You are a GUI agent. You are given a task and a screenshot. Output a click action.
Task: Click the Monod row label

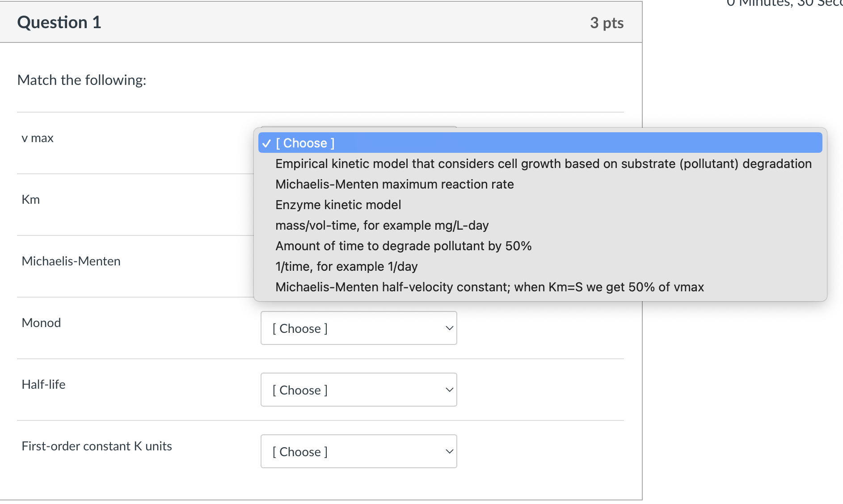41,323
